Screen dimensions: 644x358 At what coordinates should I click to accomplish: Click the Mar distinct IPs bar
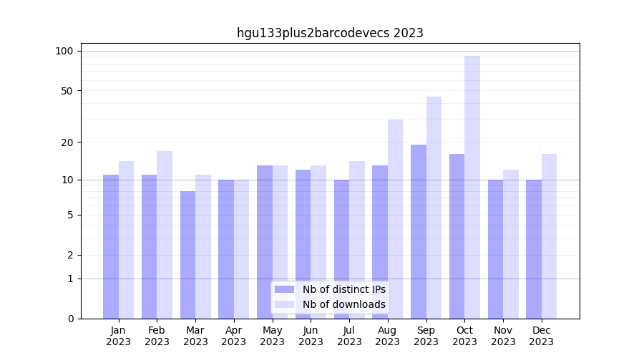click(x=187, y=254)
